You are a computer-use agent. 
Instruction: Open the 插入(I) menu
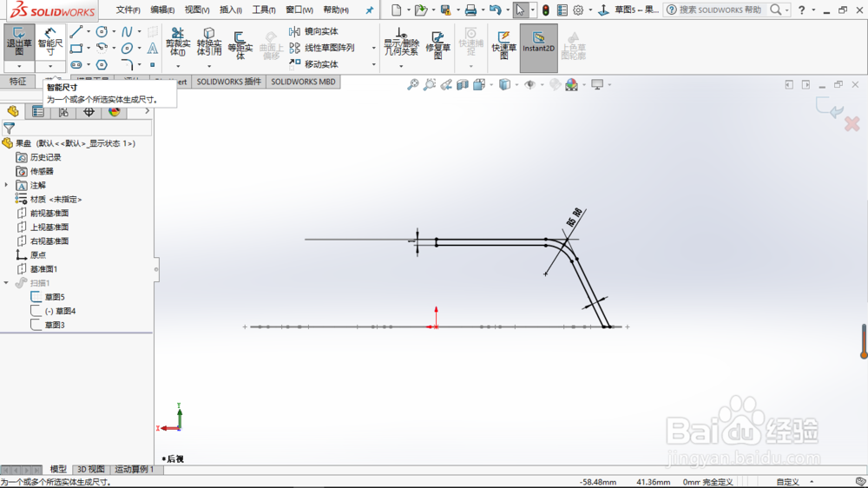point(230,10)
